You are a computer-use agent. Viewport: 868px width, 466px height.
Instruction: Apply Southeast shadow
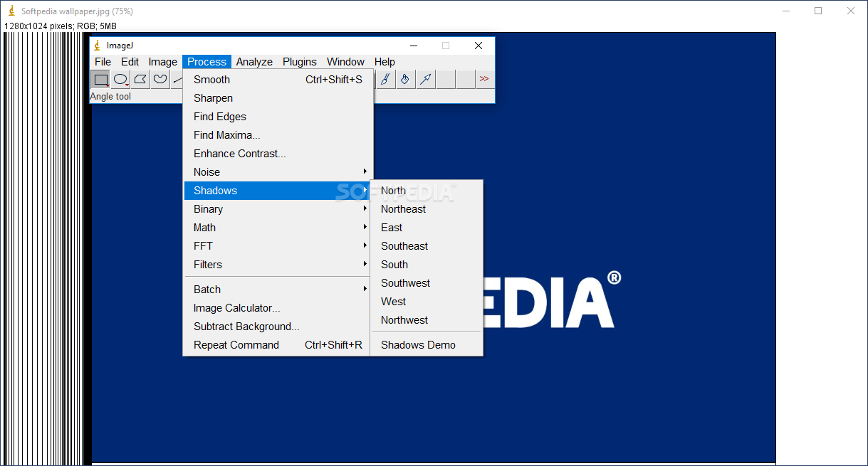coord(427,246)
